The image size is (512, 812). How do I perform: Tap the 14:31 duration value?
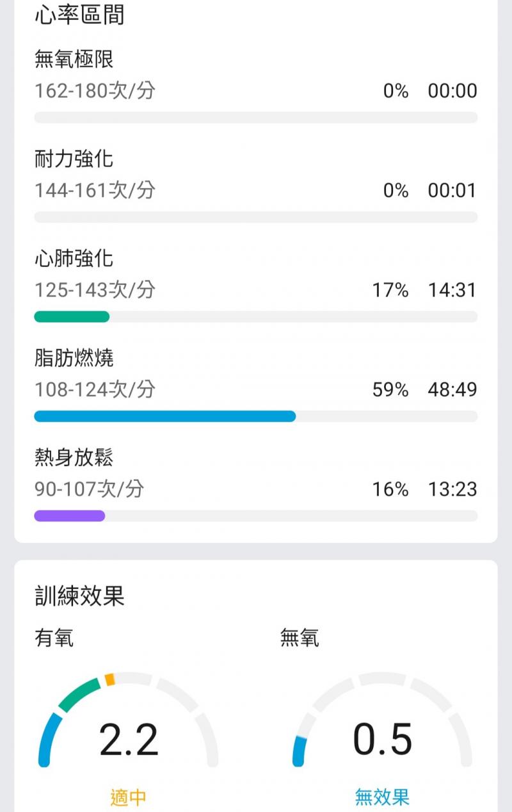coord(452,290)
